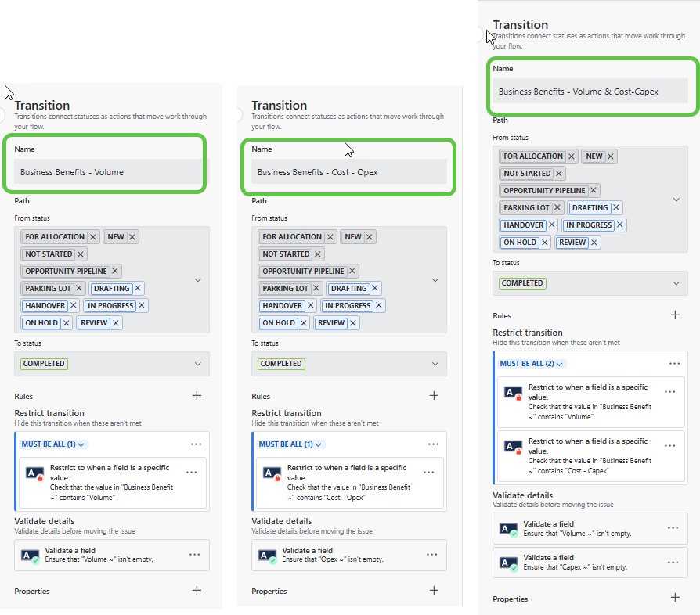
Task: Remove REVIEW status in Business Benefits - Volume transition
Action: pyautogui.click(x=116, y=323)
